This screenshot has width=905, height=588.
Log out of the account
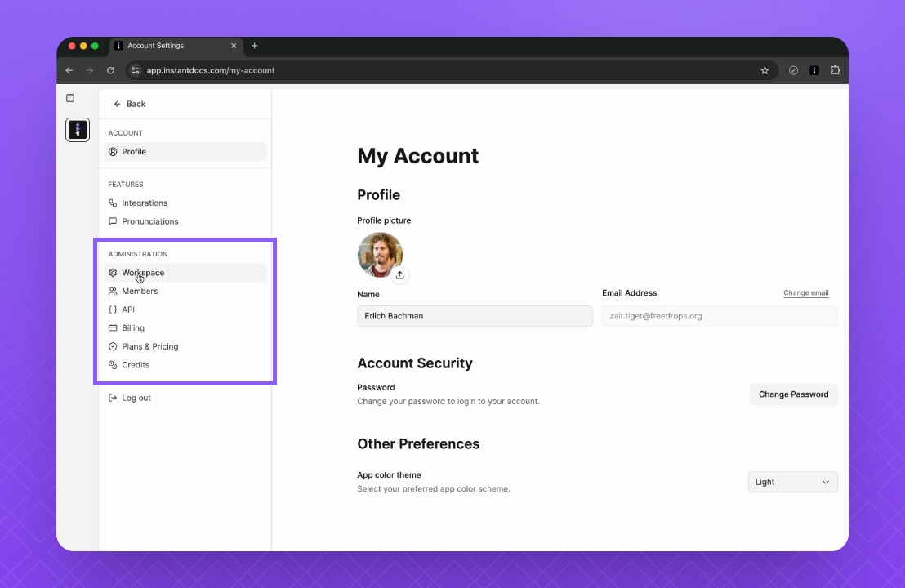tap(185, 399)
